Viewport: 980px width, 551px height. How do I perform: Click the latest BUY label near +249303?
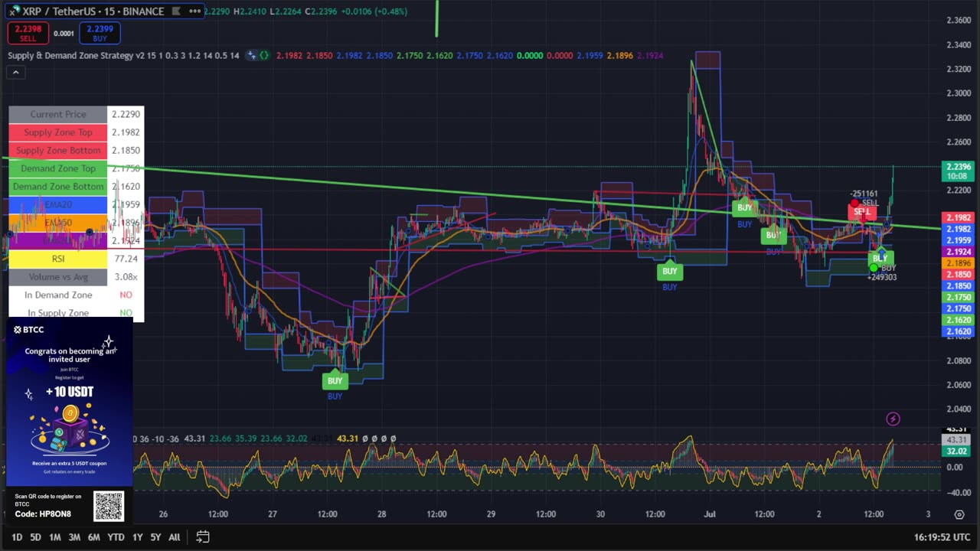click(880, 259)
